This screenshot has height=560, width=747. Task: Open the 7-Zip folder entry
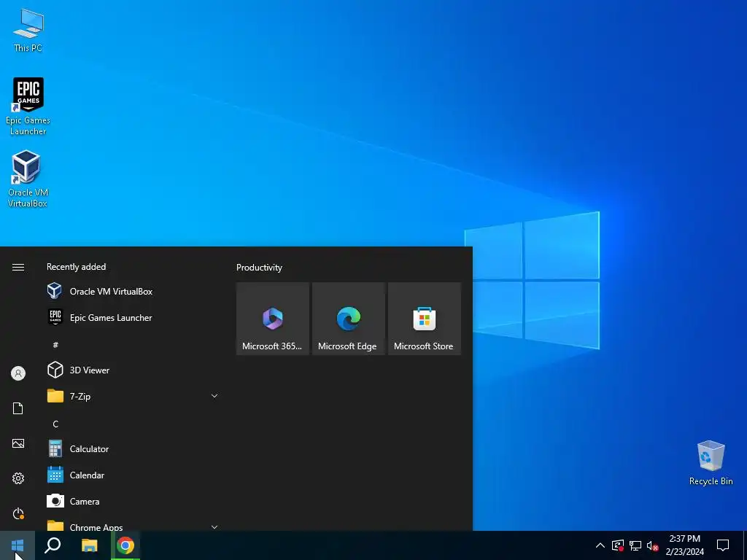pyautogui.click(x=133, y=396)
